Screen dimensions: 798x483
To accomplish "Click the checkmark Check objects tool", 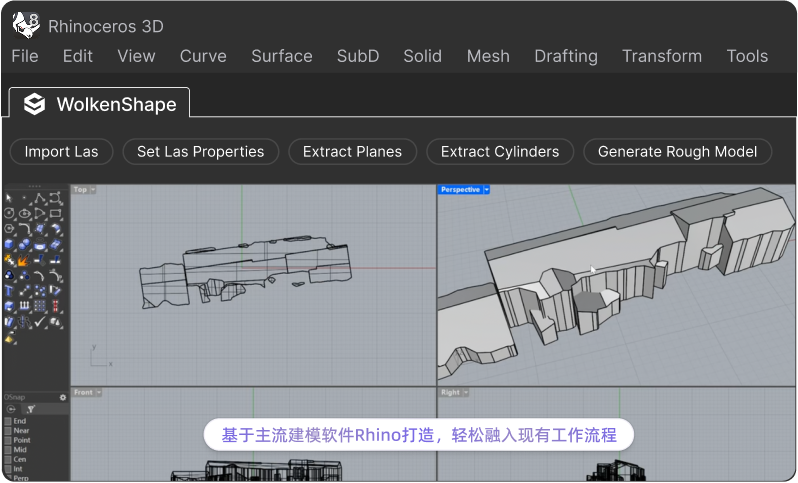I will (40, 322).
